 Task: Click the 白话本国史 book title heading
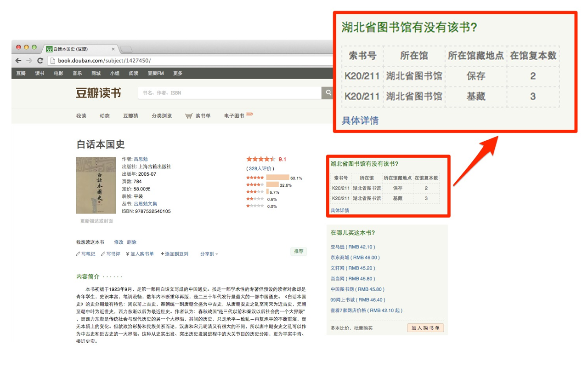click(101, 144)
